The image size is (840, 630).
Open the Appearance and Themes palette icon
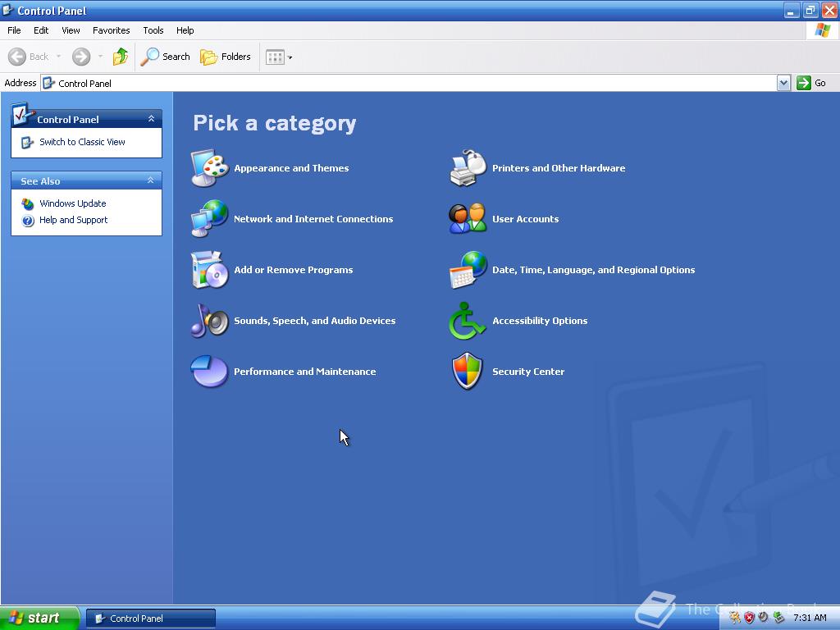210,168
